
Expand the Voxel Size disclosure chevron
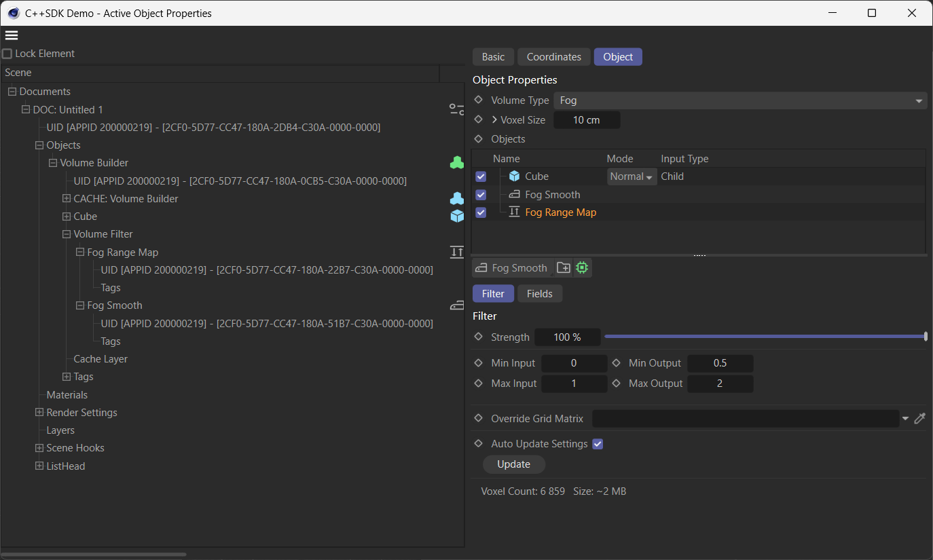point(494,119)
